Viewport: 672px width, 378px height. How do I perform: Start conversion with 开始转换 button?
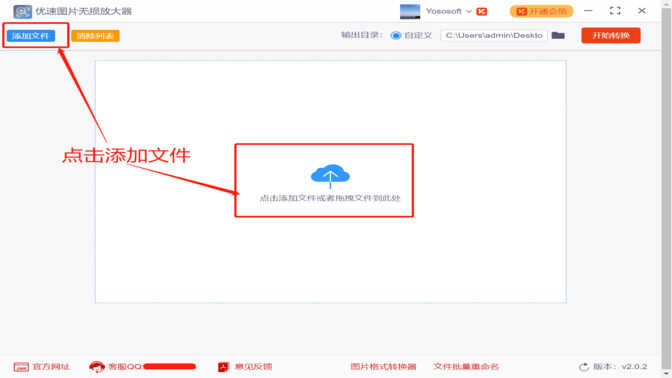[x=611, y=36]
